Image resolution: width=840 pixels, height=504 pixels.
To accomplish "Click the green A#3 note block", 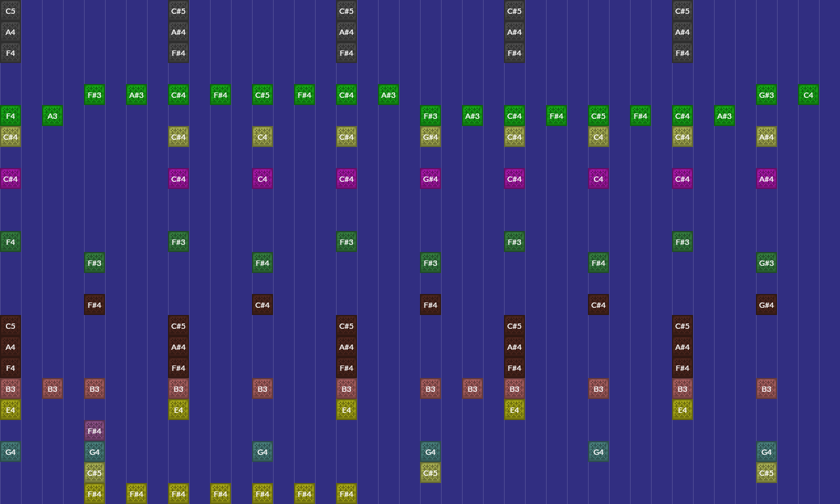I will click(136, 94).
